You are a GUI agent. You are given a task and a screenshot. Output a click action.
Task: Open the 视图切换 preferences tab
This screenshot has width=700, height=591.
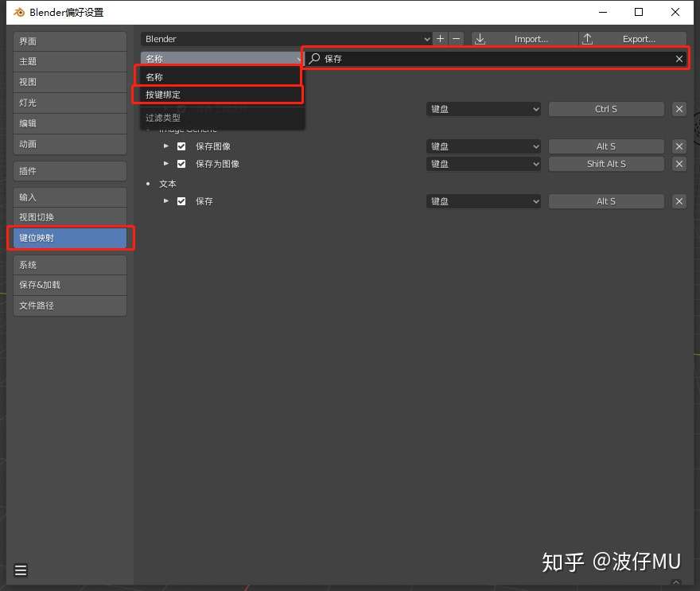[70, 217]
